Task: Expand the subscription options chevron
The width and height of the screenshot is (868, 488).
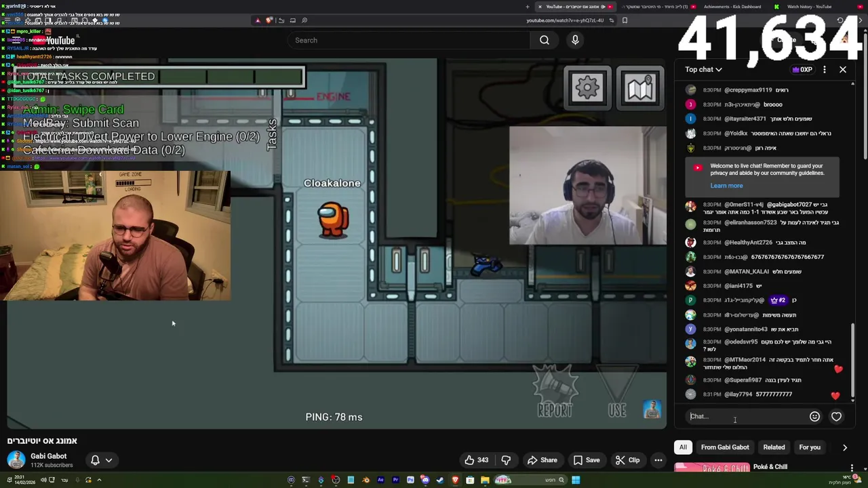Action: point(108,460)
